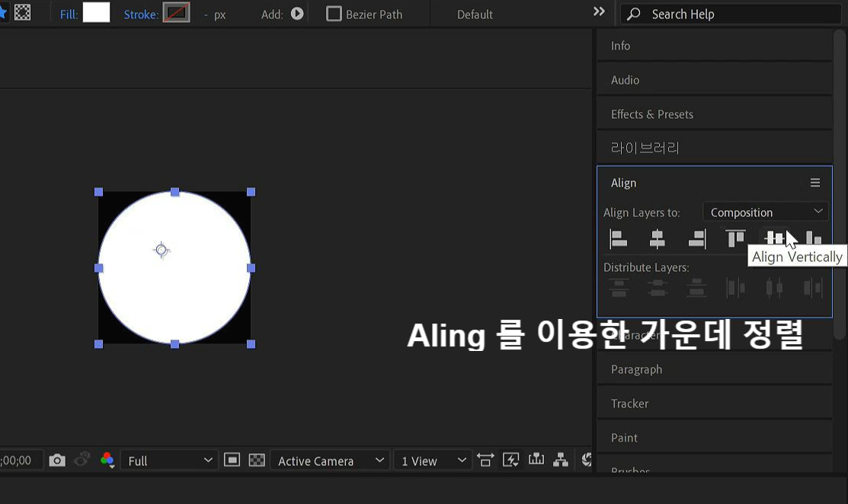Click the left-middle ellipse selection handle

tap(98, 268)
